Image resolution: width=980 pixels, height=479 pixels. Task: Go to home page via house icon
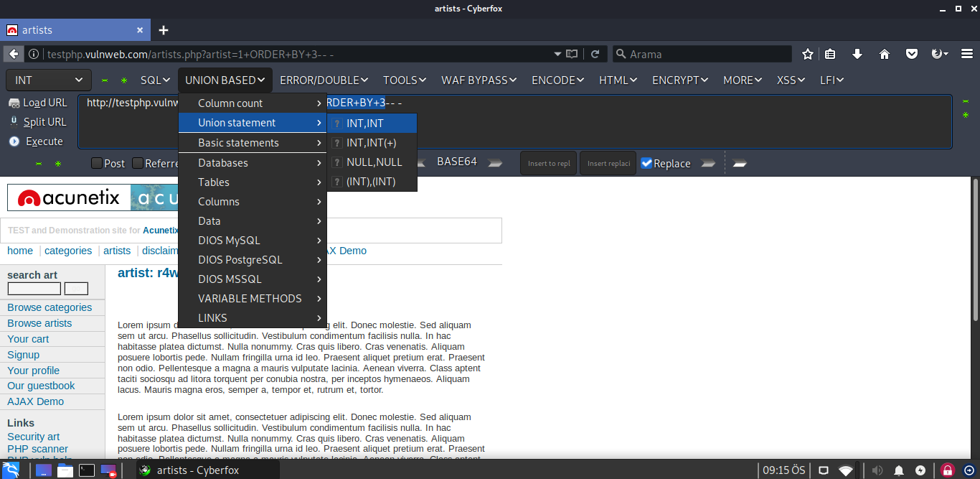pyautogui.click(x=885, y=55)
